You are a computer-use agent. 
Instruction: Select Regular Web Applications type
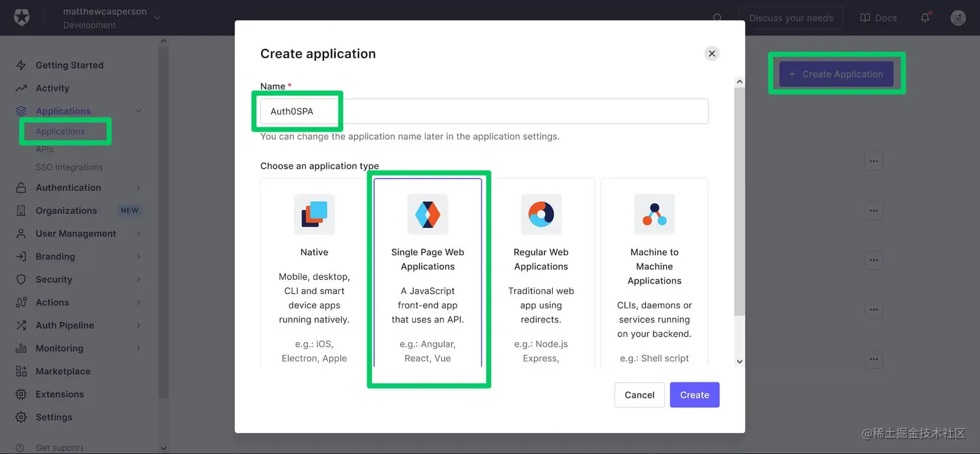(541, 273)
